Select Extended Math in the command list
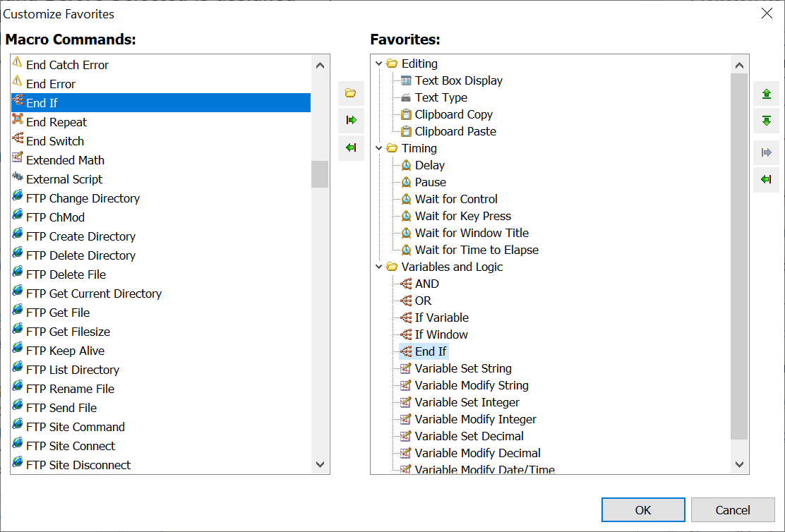This screenshot has height=532, width=785. pos(65,160)
